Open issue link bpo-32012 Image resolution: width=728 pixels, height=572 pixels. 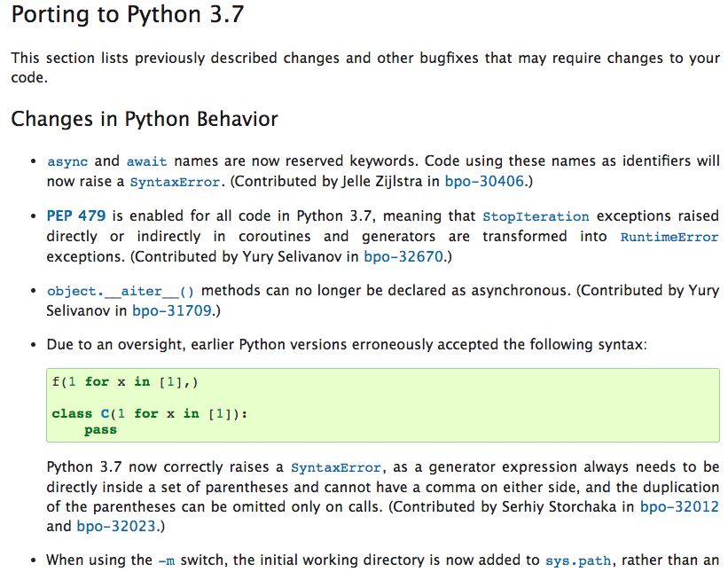pos(679,506)
